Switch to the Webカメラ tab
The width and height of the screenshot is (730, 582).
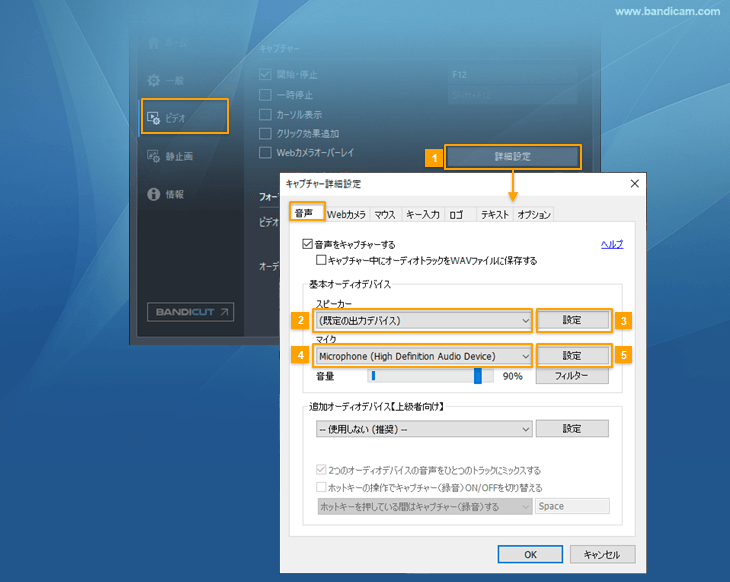(x=346, y=214)
